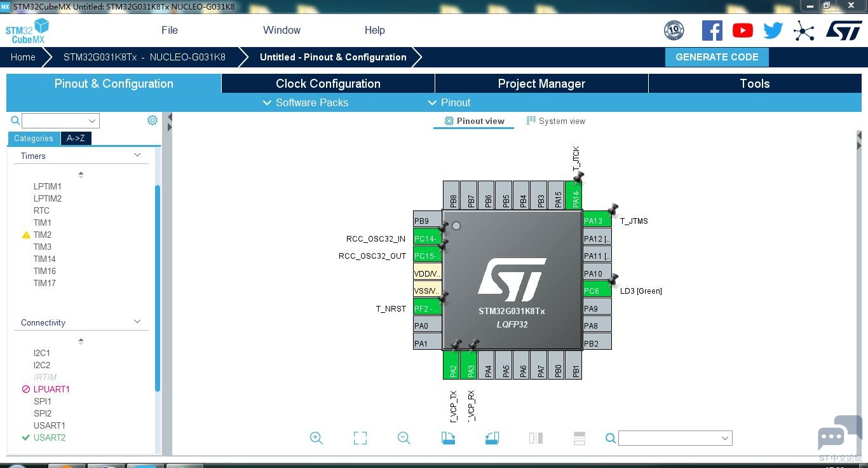Click pin PA13 on the chip
This screenshot has width=868, height=468.
tap(597, 221)
